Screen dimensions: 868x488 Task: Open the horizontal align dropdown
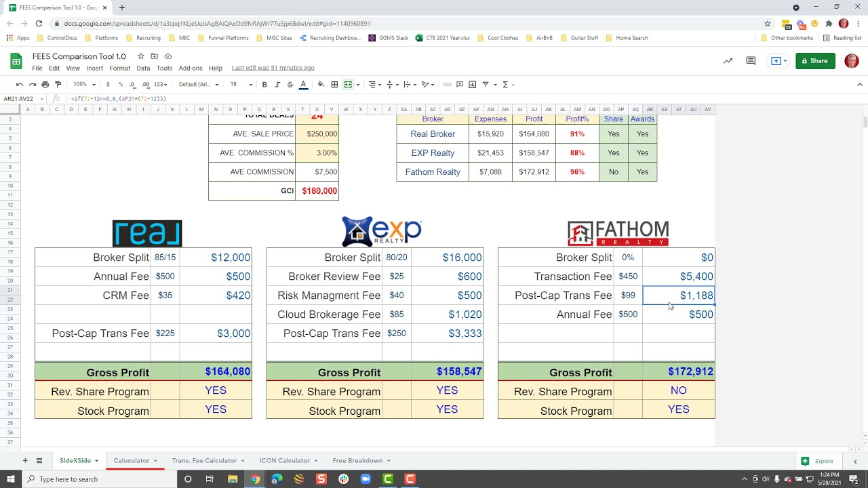tap(374, 85)
